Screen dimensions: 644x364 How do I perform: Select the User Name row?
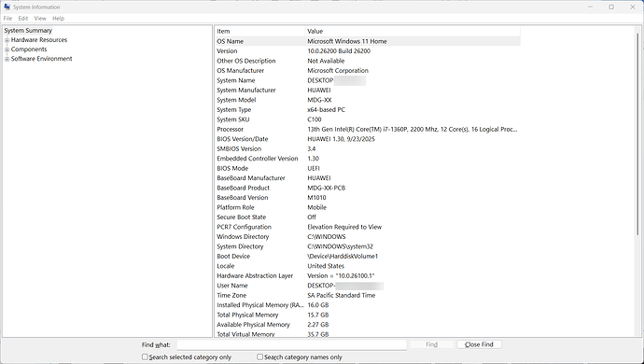(368, 286)
